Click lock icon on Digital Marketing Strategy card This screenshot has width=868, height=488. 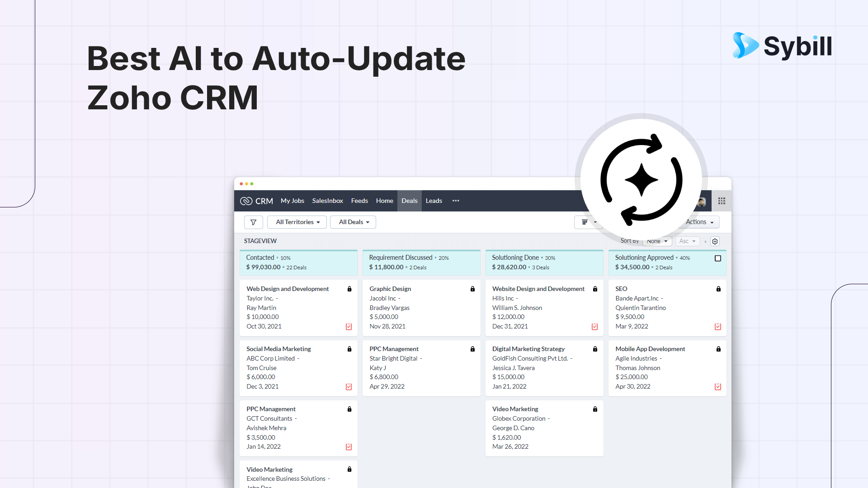pyautogui.click(x=595, y=349)
